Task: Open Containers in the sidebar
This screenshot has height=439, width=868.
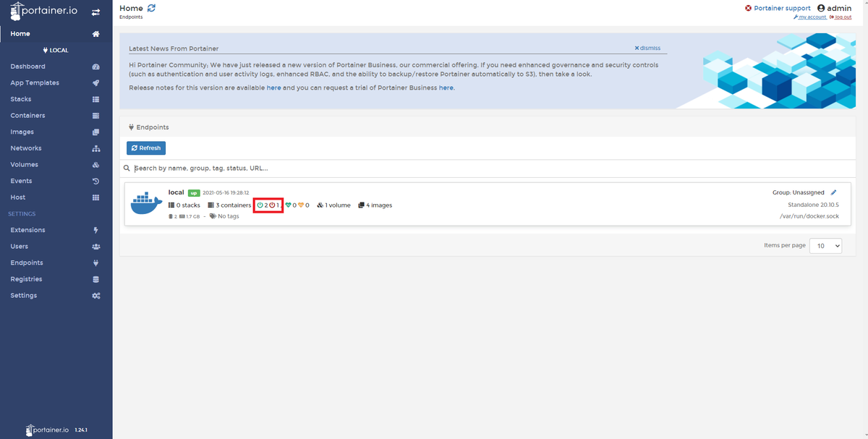Action: pyautogui.click(x=27, y=116)
